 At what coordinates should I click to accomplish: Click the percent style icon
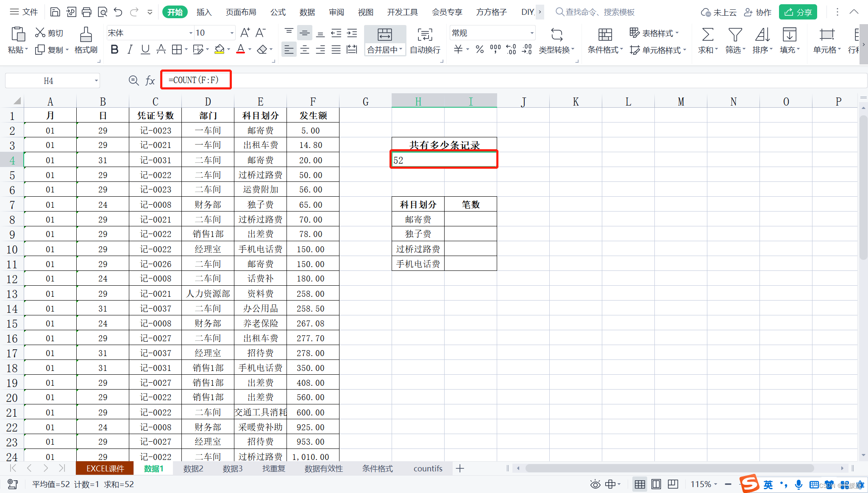(480, 50)
